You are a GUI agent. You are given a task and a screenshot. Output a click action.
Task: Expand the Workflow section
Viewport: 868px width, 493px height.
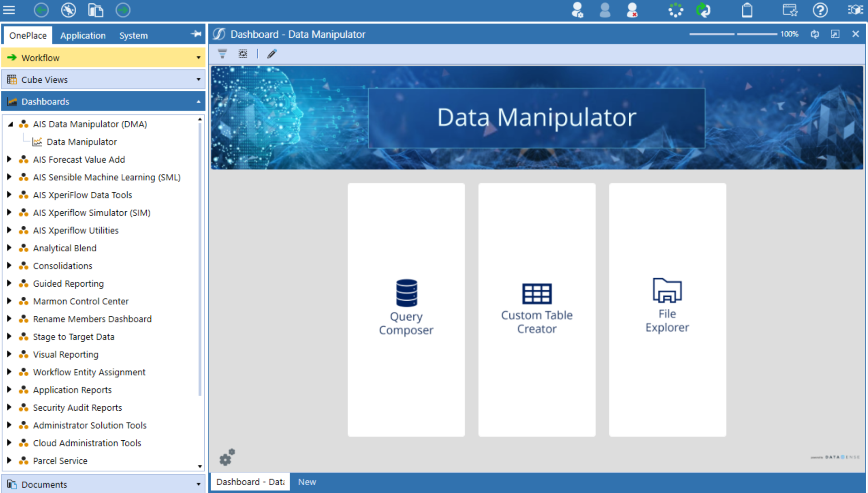104,58
